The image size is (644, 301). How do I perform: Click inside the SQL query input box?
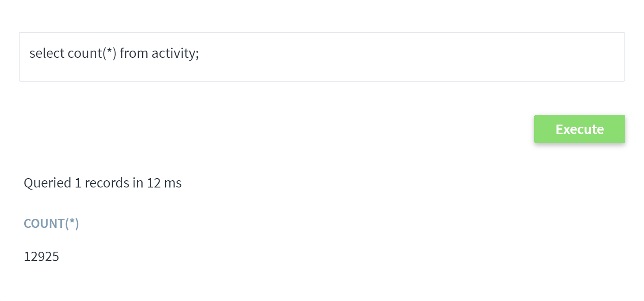(x=322, y=57)
